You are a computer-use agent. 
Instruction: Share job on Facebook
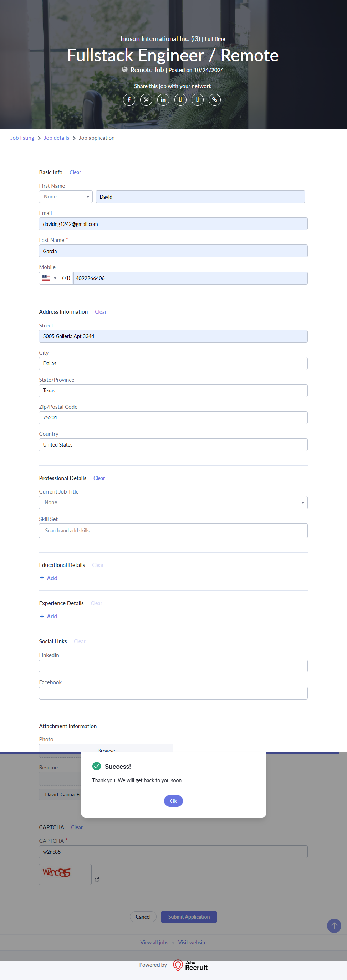(129, 100)
